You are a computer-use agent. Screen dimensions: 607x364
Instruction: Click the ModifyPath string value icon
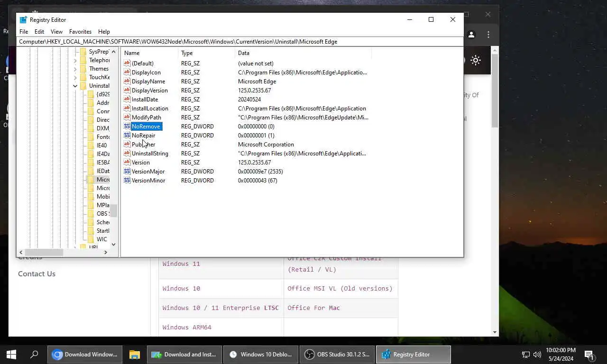click(127, 117)
